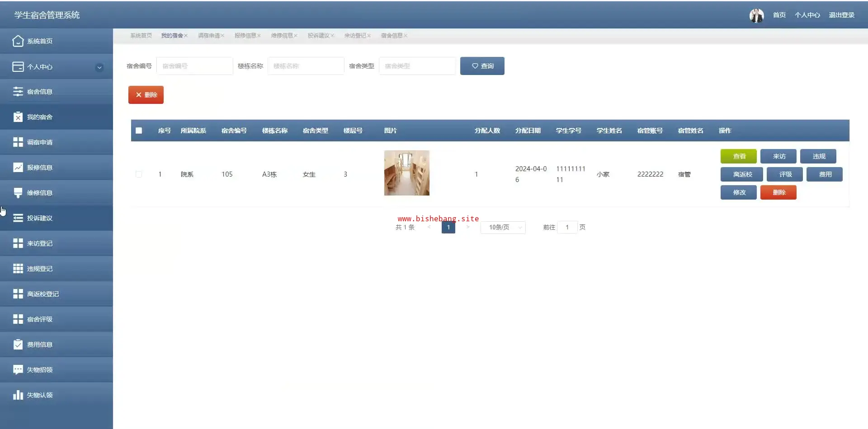The height and width of the screenshot is (429, 868).
Task: Click the 前往 page jump input
Action: [x=567, y=227]
